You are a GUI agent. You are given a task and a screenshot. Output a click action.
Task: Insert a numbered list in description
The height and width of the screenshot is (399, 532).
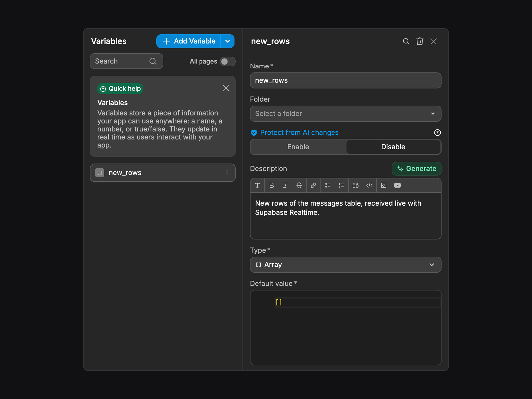[341, 185]
